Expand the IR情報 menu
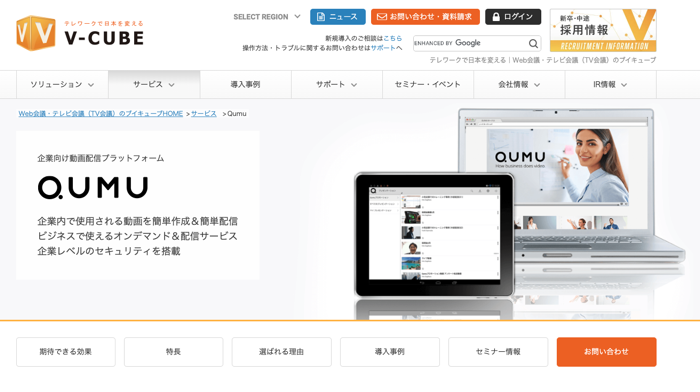Screen dimensions: 700x392 [610, 84]
